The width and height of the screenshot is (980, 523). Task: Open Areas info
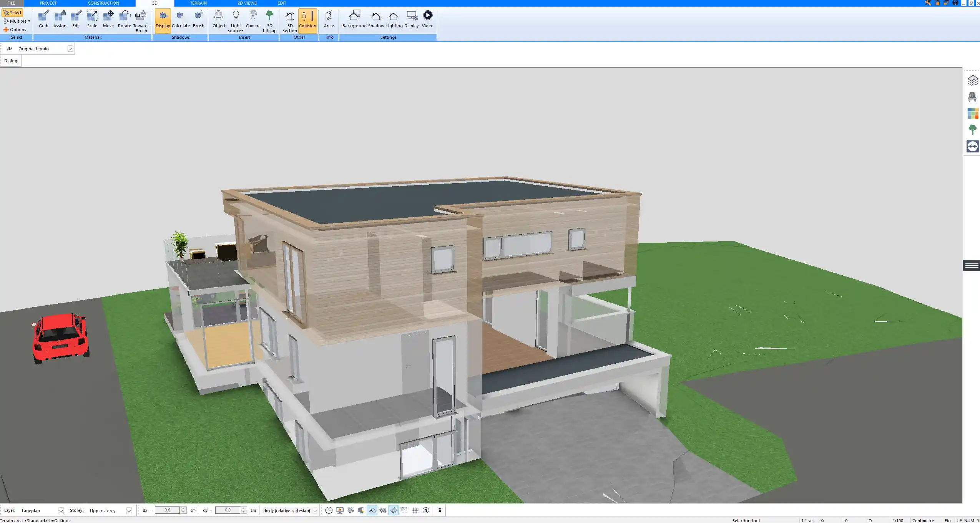pos(329,19)
